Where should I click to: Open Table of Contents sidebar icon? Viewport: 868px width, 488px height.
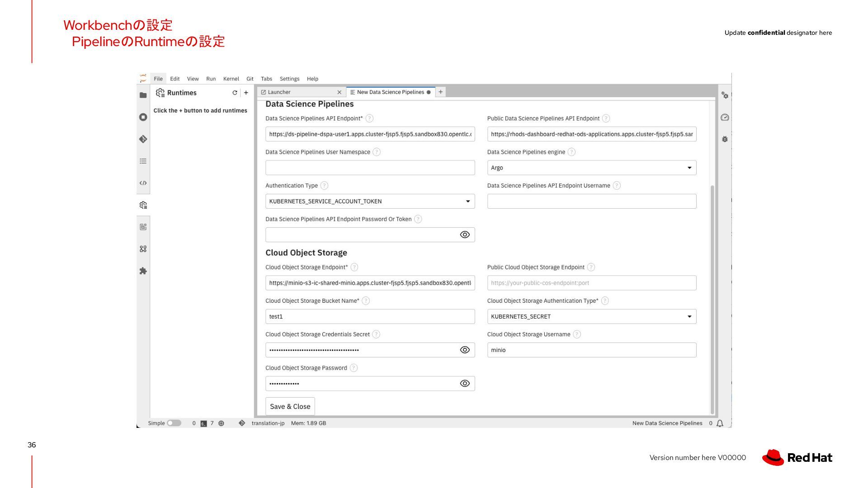click(x=143, y=161)
